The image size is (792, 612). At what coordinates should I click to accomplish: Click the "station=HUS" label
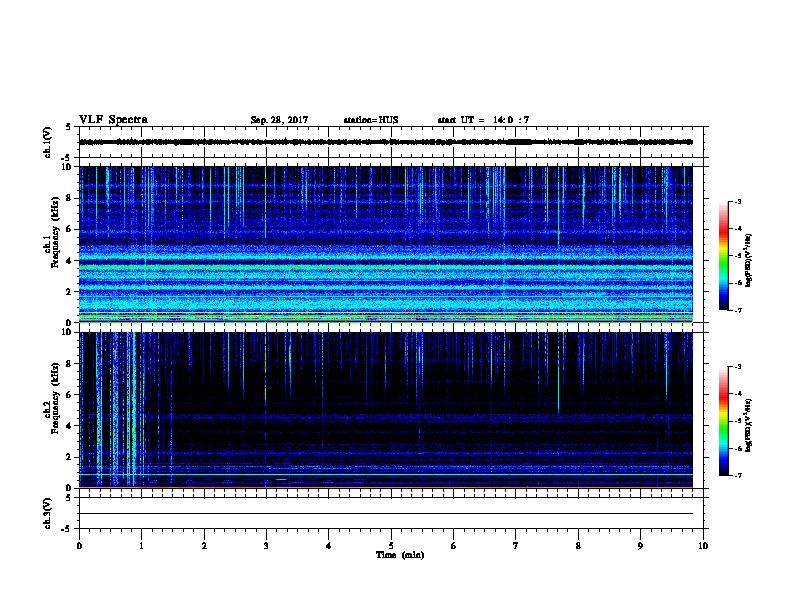coord(371,120)
